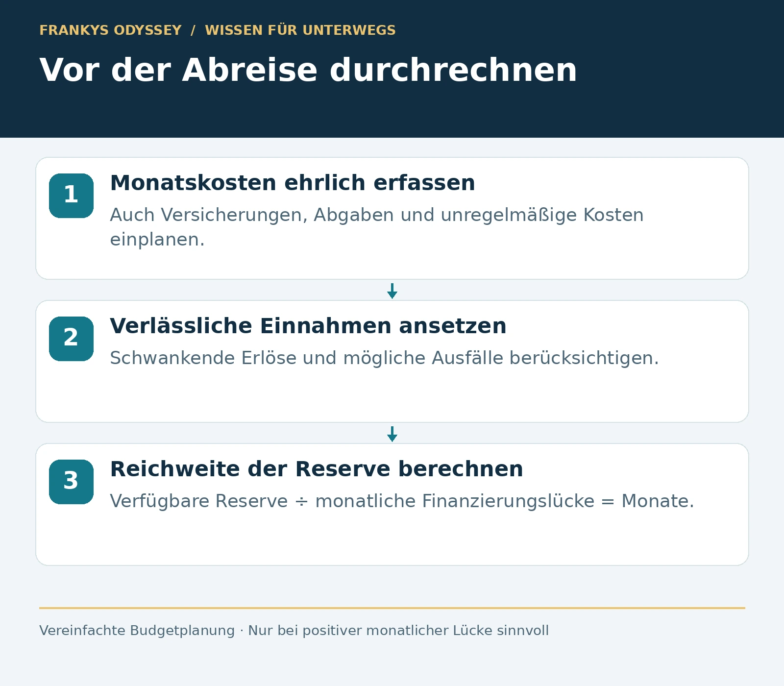784x686 pixels.
Task: Select the title Monatskosten ehrlich erfassen
Action: pyautogui.click(x=293, y=183)
